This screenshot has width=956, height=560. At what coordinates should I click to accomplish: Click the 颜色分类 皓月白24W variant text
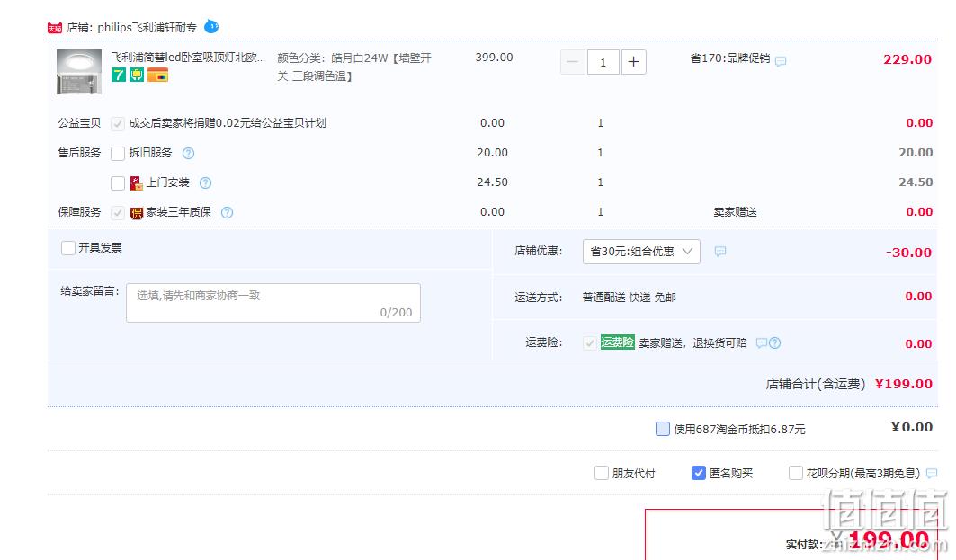coord(354,67)
